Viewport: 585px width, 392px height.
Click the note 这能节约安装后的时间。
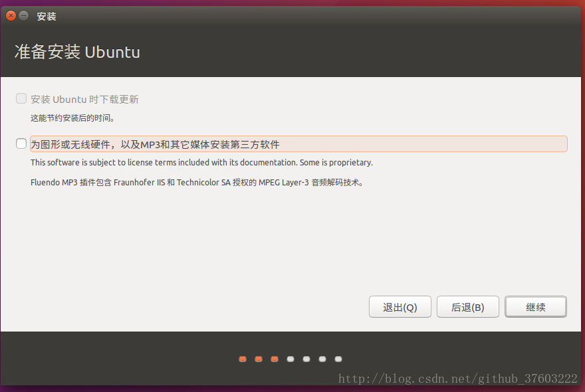72,118
